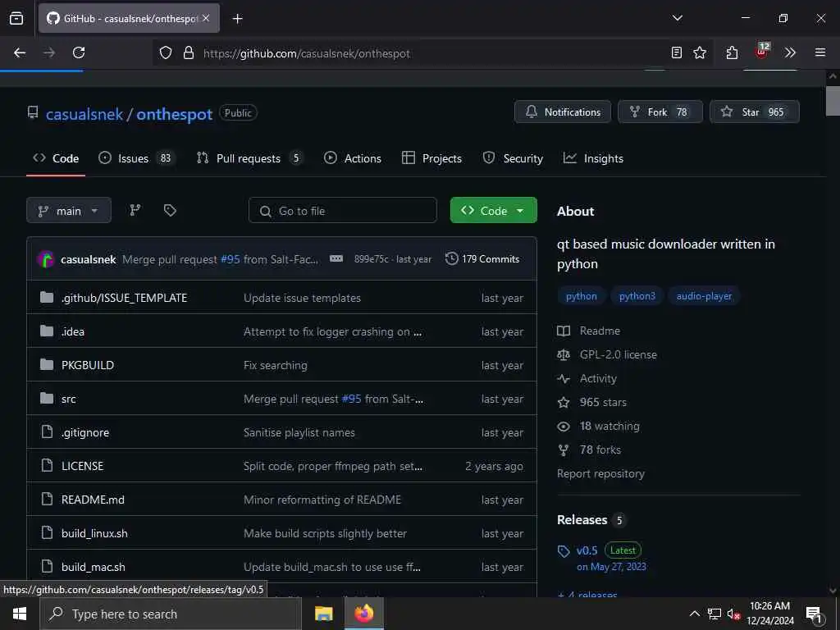Open the green Code dropdown button

(493, 211)
